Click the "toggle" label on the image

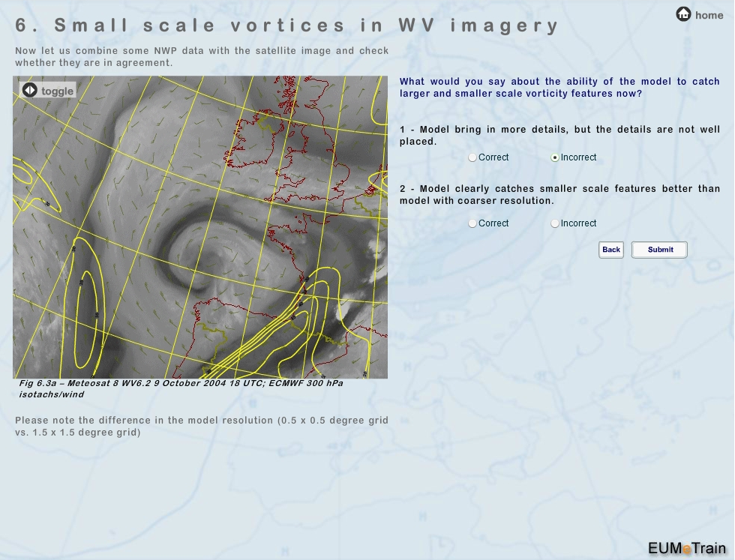click(57, 91)
